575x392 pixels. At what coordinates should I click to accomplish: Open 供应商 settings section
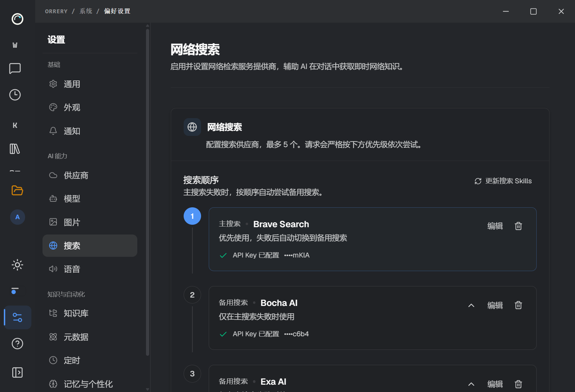click(90, 175)
